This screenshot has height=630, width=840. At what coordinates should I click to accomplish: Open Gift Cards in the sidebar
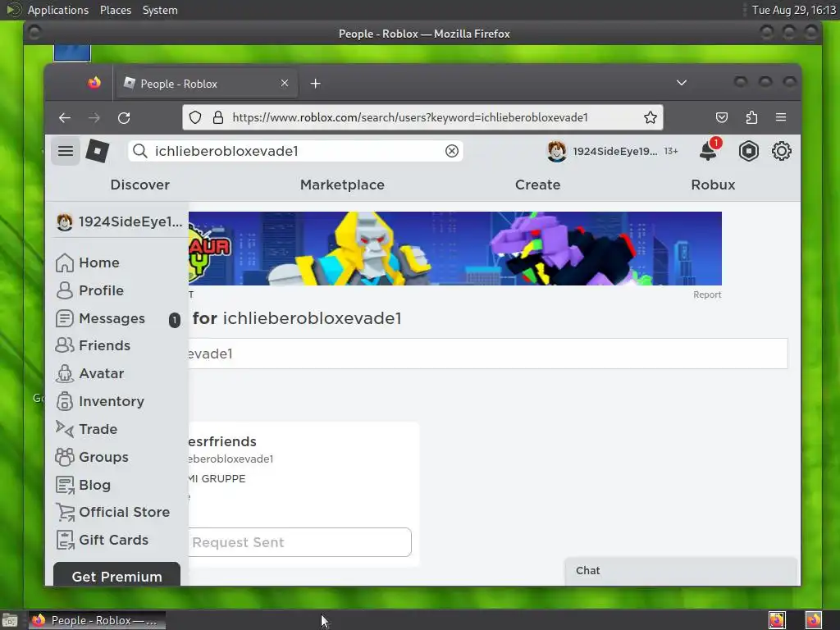click(103, 540)
